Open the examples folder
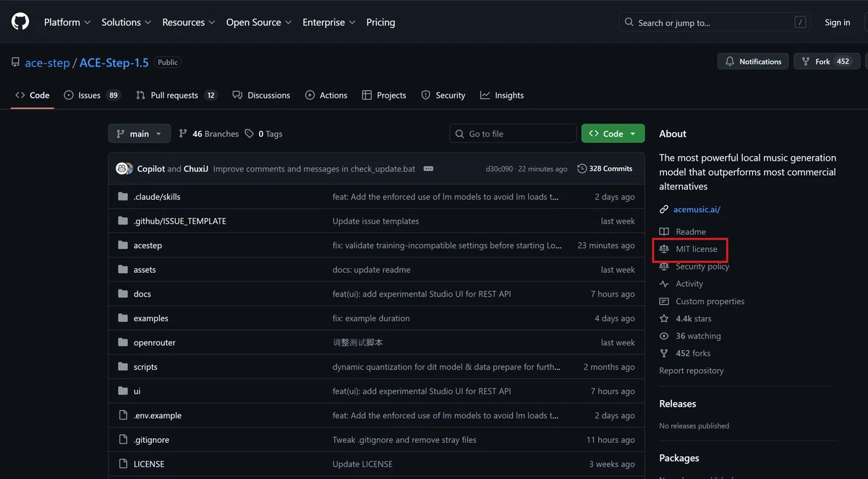 tap(151, 318)
